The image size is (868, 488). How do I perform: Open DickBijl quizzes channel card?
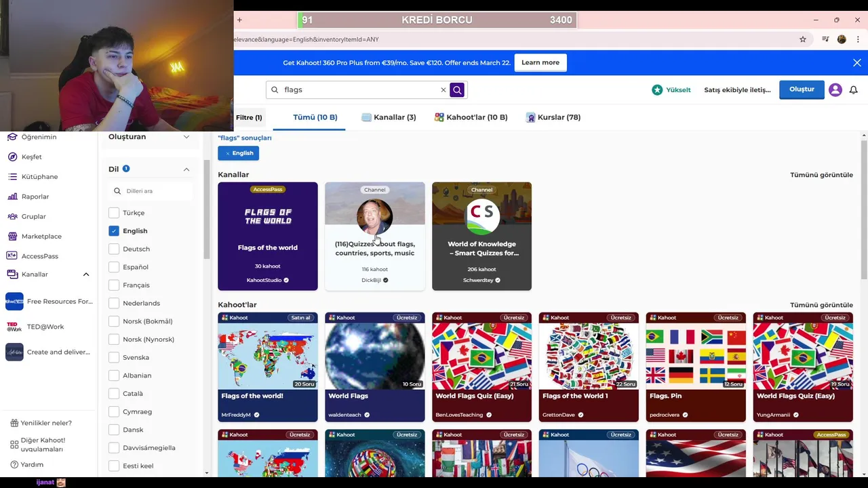375,236
